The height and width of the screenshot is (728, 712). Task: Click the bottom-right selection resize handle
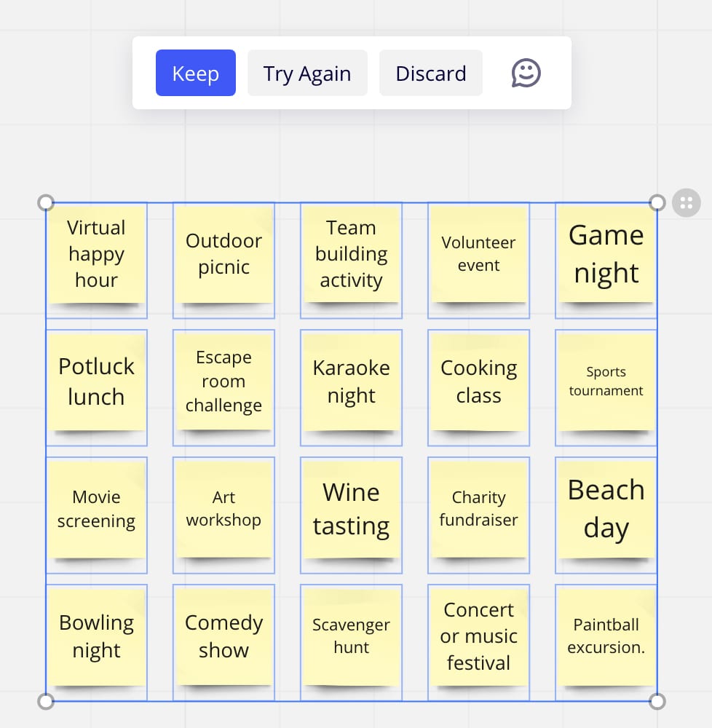[657, 701]
